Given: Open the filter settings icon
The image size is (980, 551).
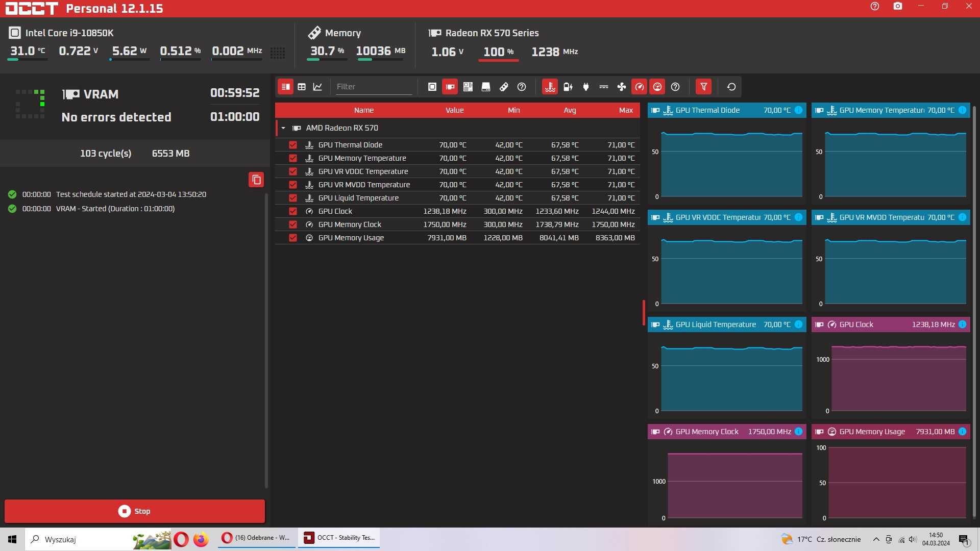Looking at the screenshot, I should point(704,86).
